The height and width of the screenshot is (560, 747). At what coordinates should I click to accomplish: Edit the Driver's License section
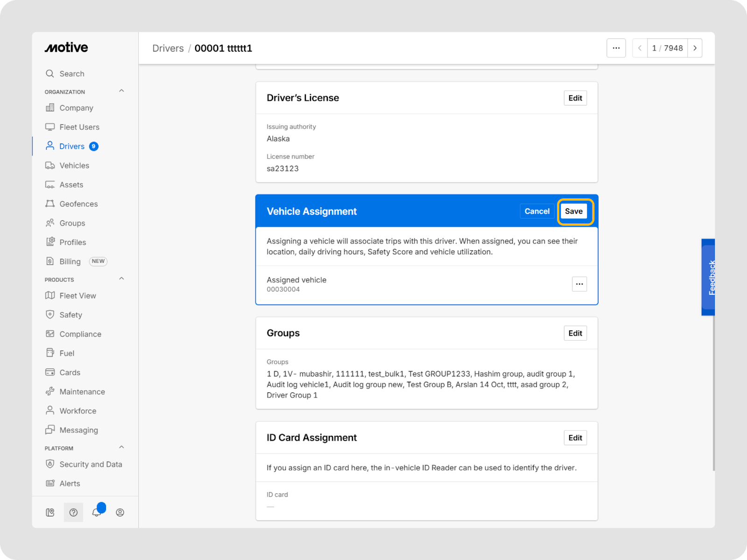tap(575, 98)
